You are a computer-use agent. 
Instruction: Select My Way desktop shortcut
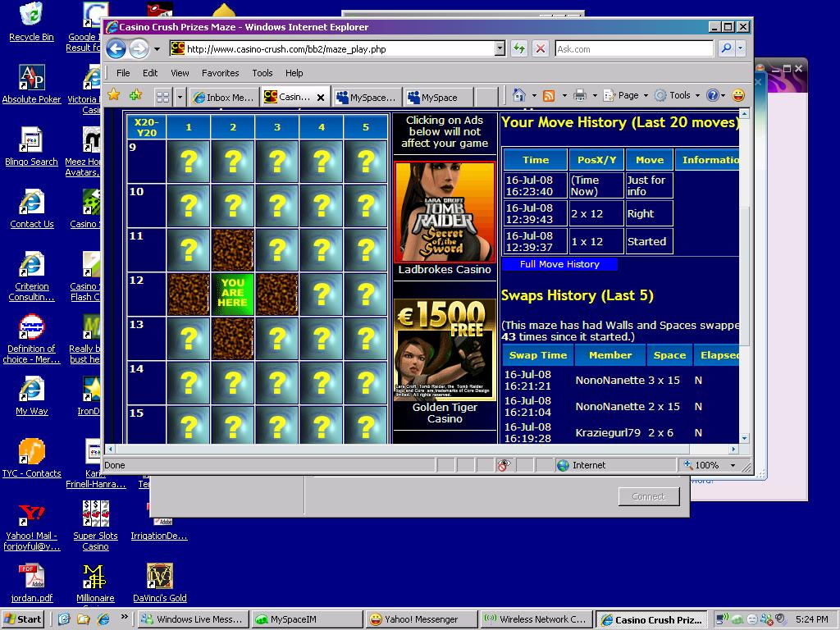(x=32, y=395)
